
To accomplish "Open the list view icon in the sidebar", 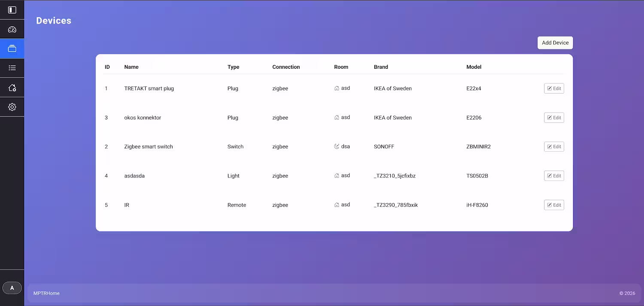I will [x=12, y=68].
